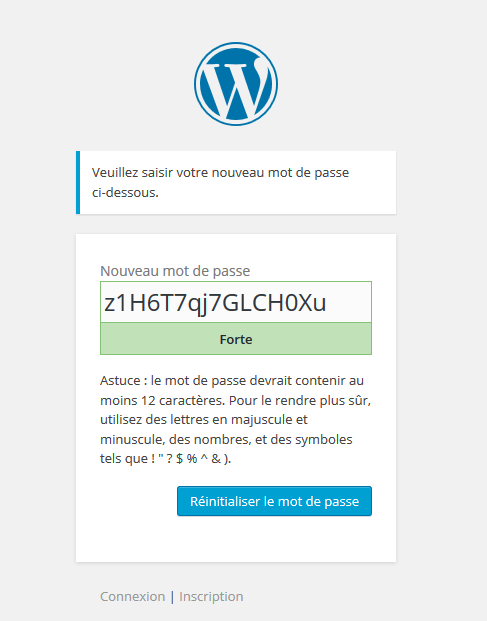Click the Astuce password hint paragraph

(x=236, y=419)
